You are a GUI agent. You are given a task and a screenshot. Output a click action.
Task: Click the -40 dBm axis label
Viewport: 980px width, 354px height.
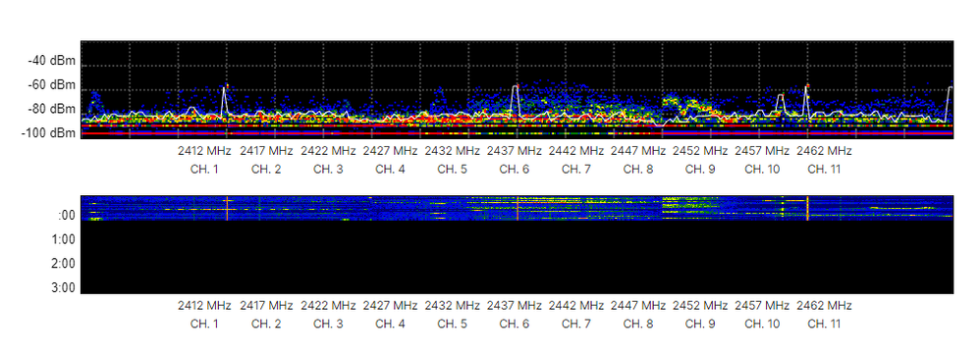tap(51, 61)
